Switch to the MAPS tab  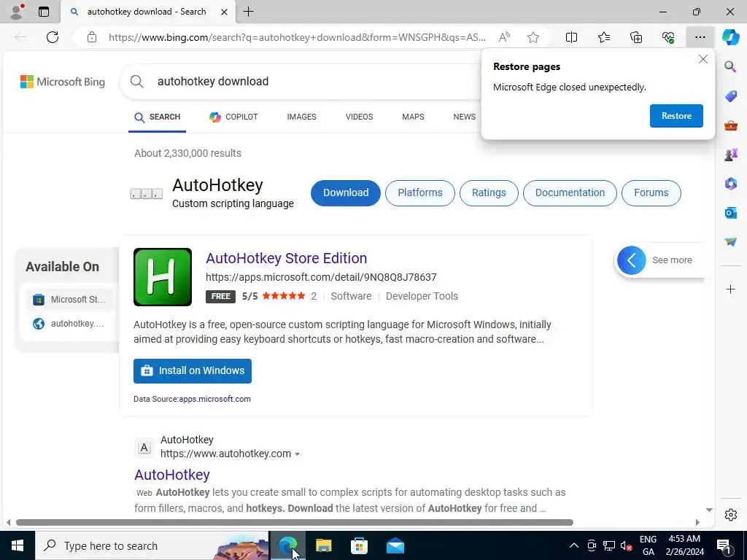pos(413,117)
